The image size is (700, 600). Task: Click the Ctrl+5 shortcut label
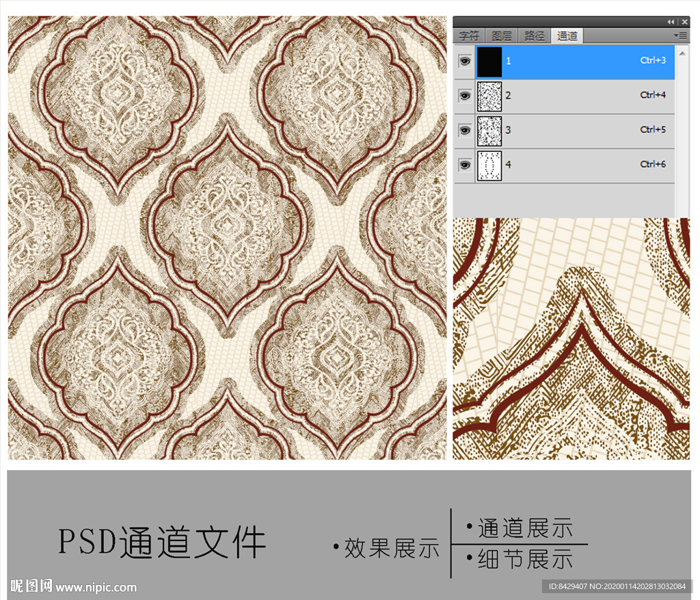653,129
